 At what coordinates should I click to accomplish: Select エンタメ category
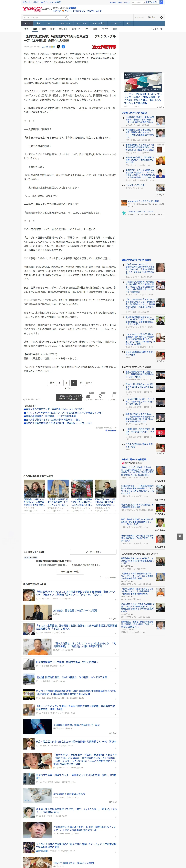pyautogui.click(x=63, y=29)
